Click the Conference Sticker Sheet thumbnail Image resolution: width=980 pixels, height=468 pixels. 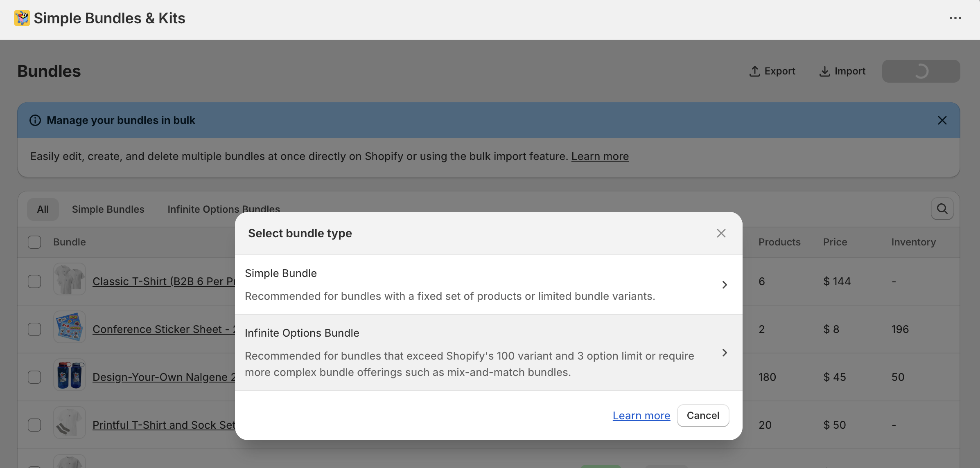(x=70, y=327)
